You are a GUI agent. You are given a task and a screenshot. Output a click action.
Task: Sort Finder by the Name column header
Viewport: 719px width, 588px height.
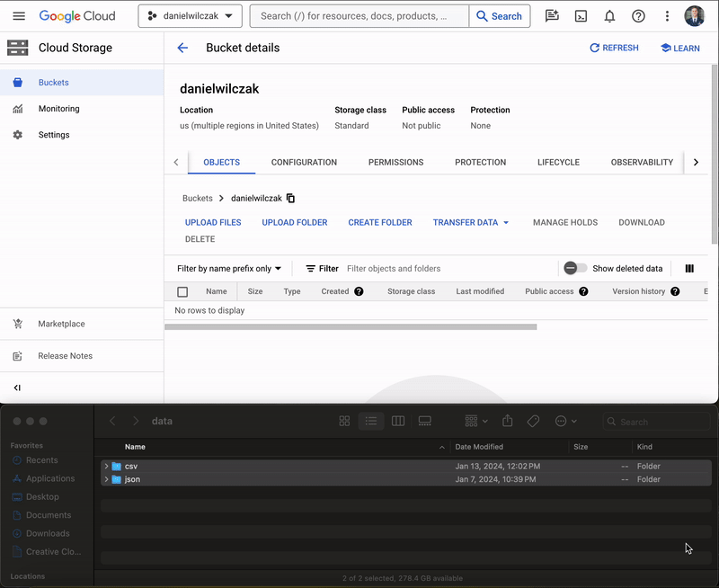coord(135,447)
